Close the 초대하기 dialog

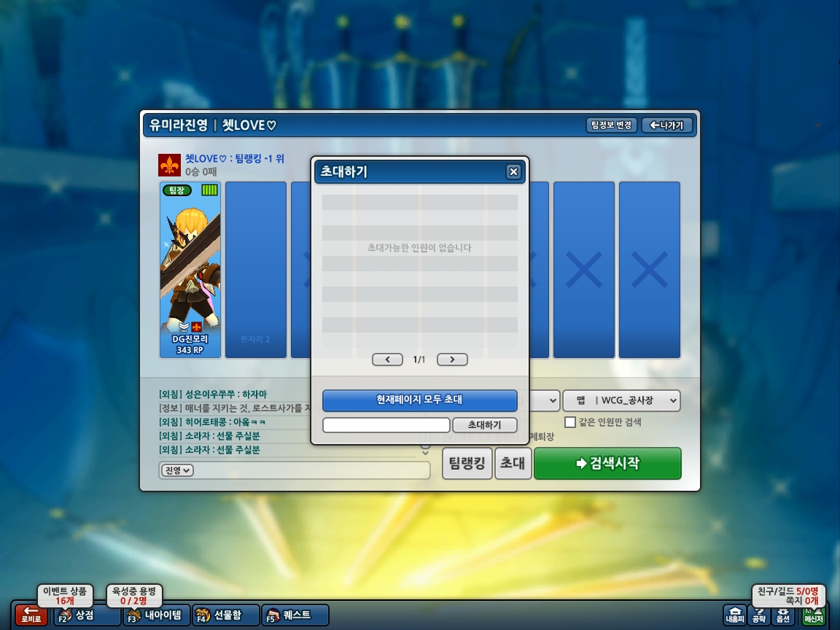coord(513,171)
